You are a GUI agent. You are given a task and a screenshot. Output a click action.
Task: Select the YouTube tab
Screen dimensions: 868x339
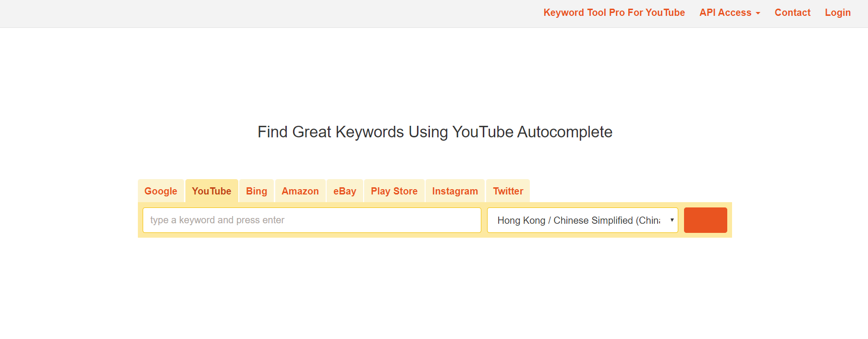click(x=211, y=191)
